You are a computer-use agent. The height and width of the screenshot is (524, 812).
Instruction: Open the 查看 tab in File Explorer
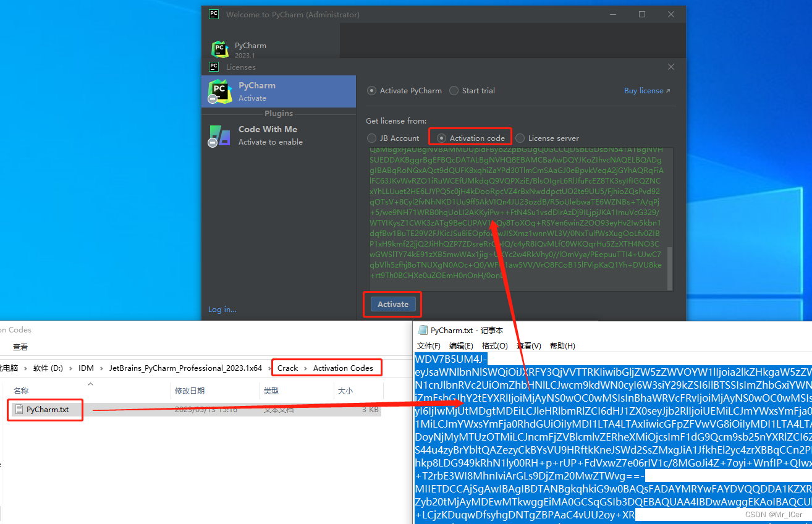point(20,347)
